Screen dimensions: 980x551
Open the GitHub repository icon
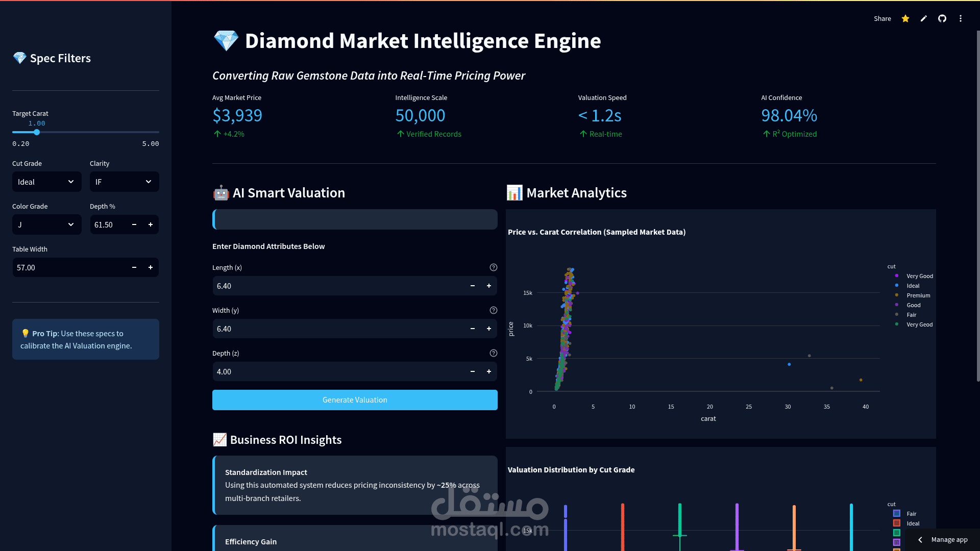click(x=942, y=18)
